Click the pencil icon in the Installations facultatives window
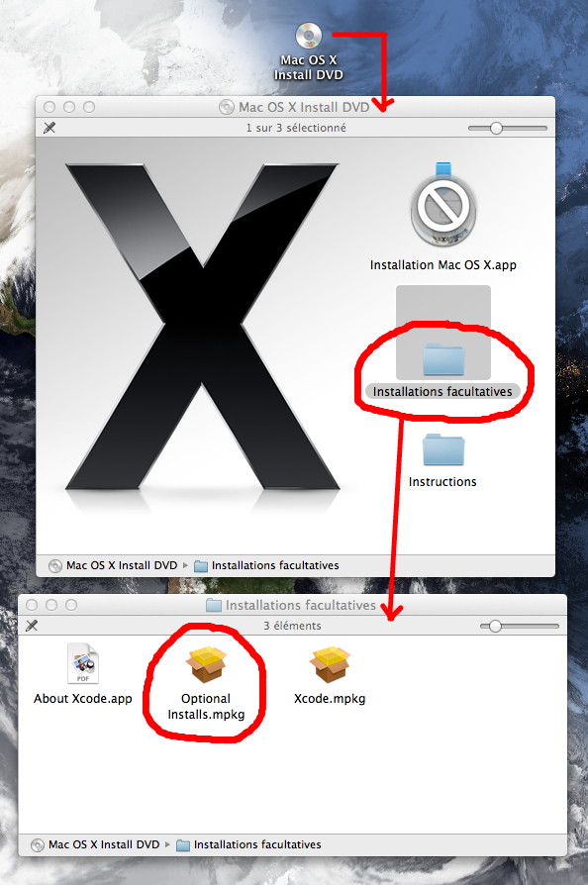Viewport: 588px width, 885px height. (32, 626)
